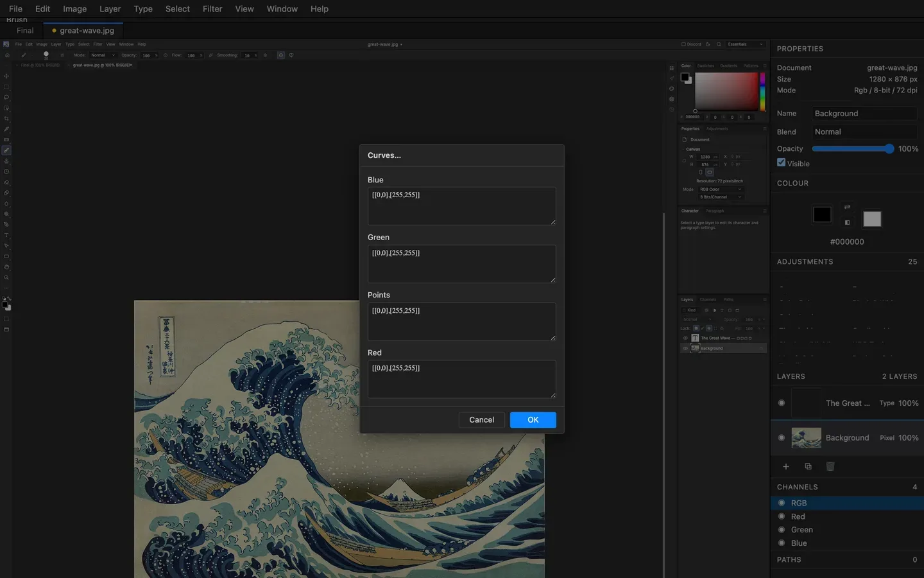Image resolution: width=924 pixels, height=578 pixels.
Task: Select the Zoom magnifier tool in the left toolbar
Action: coord(6,277)
